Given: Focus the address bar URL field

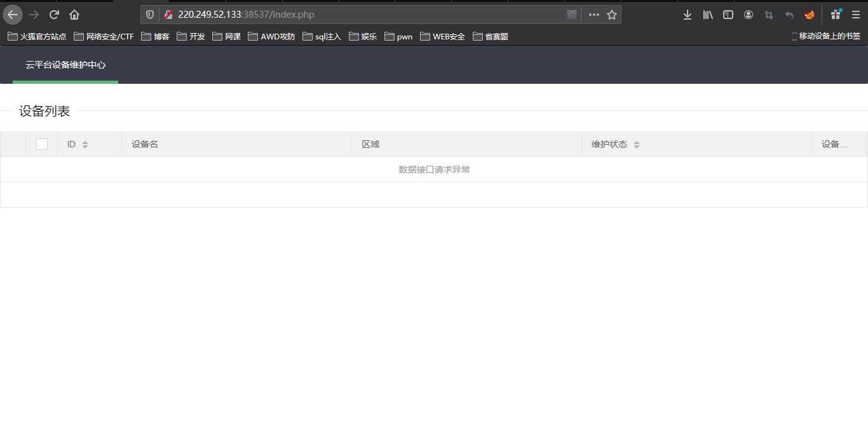Looking at the screenshot, I should (369, 15).
